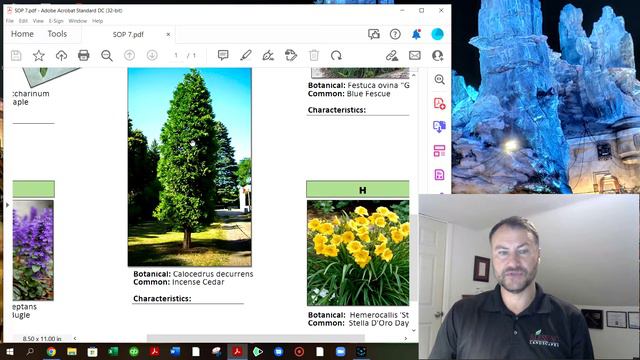Click the purple bugle flower photo
Image resolution: width=640 pixels, height=360 pixels.
[x=33, y=250]
